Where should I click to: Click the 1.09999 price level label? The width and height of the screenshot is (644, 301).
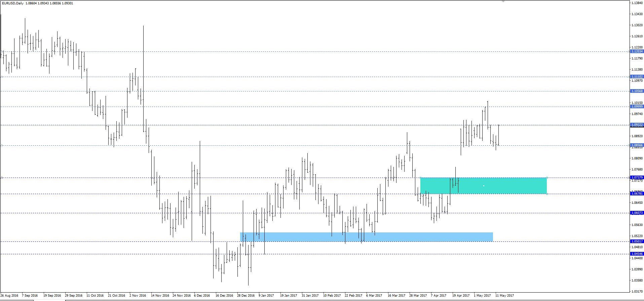[637, 107]
